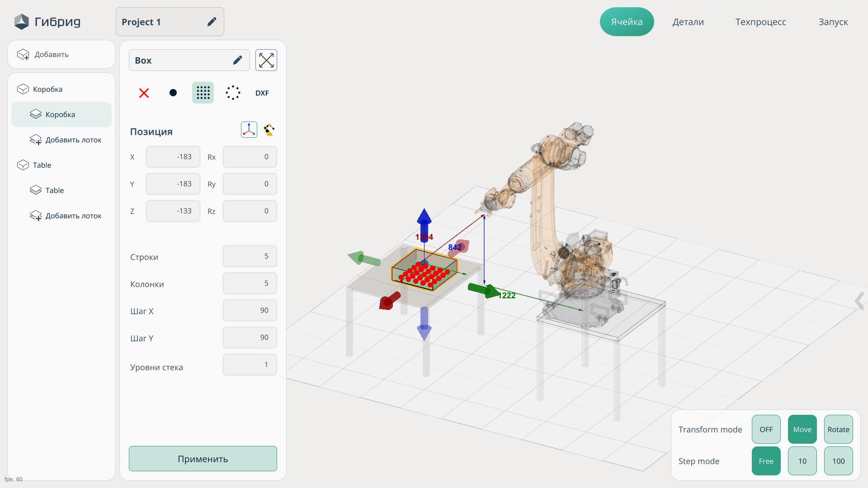Expand the right side panel chevron

pos(859,301)
